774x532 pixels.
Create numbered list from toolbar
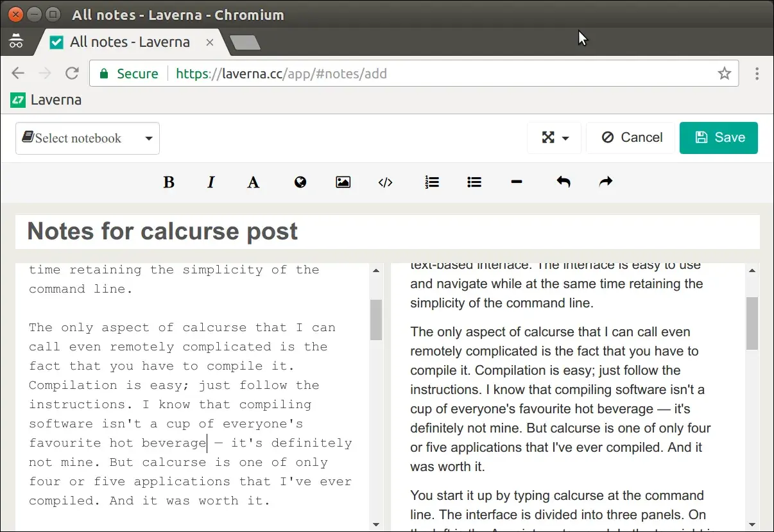point(432,182)
